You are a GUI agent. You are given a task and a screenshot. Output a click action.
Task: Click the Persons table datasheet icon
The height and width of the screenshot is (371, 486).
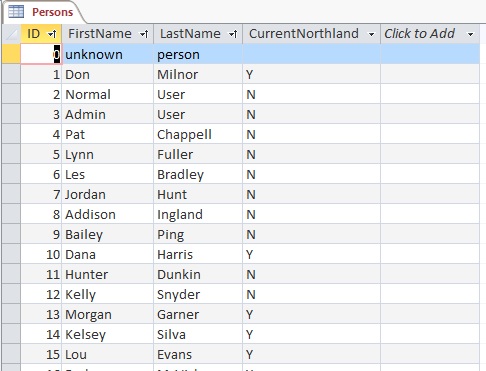(x=16, y=12)
